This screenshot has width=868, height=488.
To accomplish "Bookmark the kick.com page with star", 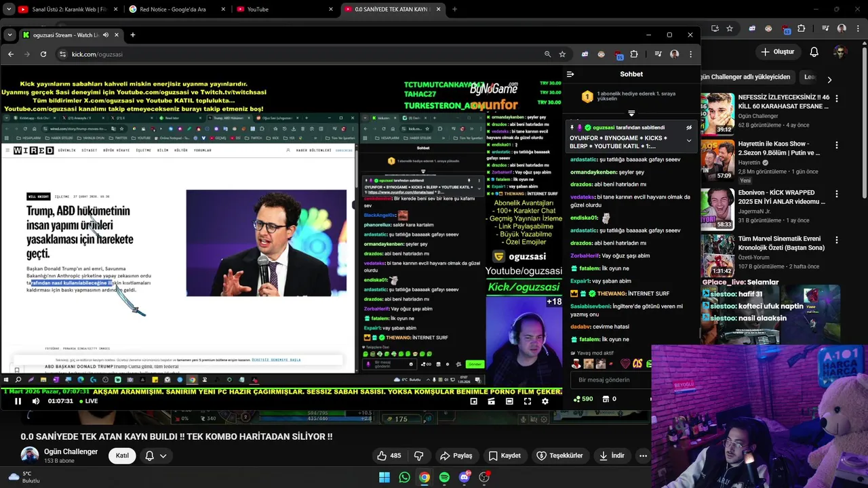I will coord(562,54).
